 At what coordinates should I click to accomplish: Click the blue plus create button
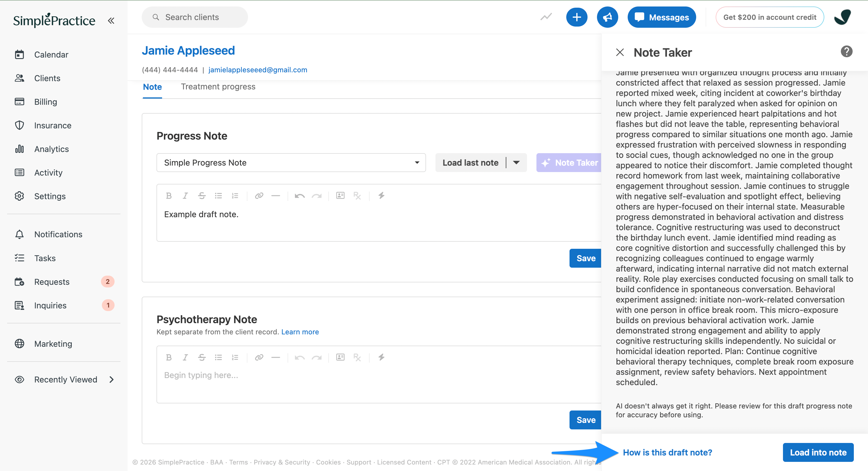click(x=577, y=17)
